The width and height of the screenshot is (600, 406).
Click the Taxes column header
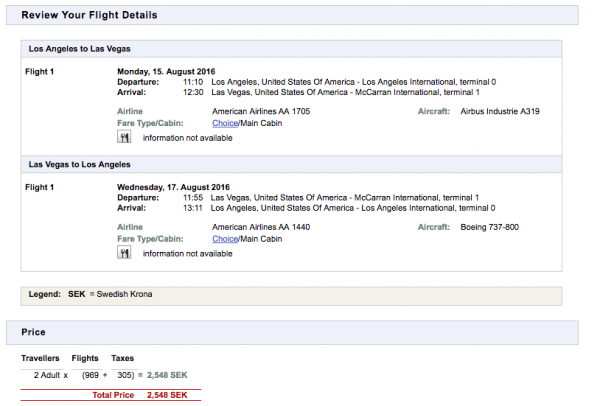pos(123,357)
